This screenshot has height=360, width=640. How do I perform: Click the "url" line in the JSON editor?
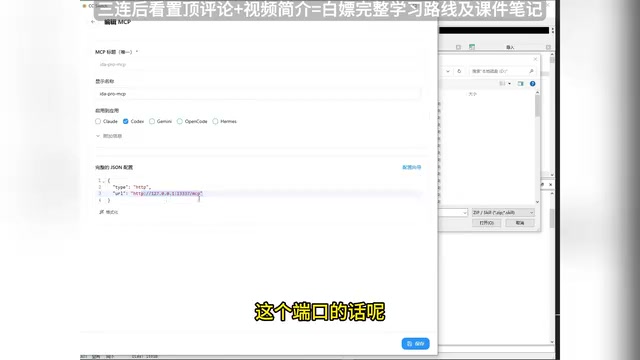[158, 193]
